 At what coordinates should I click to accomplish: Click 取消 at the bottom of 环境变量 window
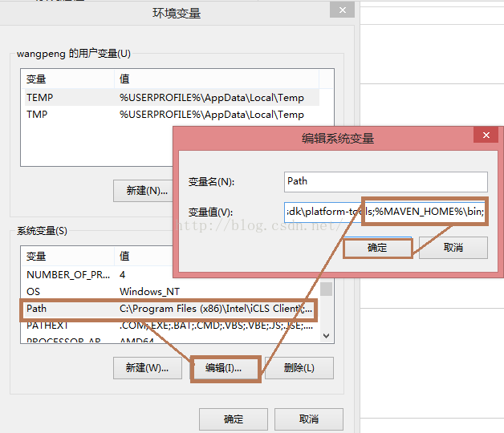coord(309,419)
